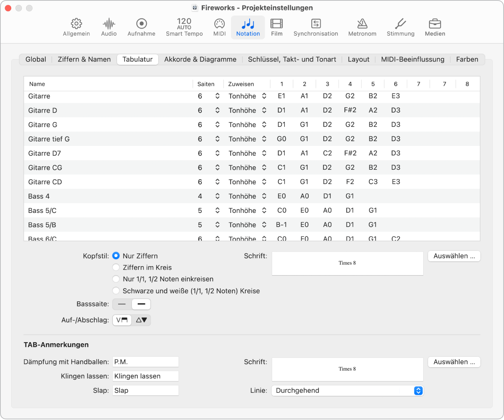504x420 pixels.
Task: Select the Audio settings icon
Action: pyautogui.click(x=108, y=27)
